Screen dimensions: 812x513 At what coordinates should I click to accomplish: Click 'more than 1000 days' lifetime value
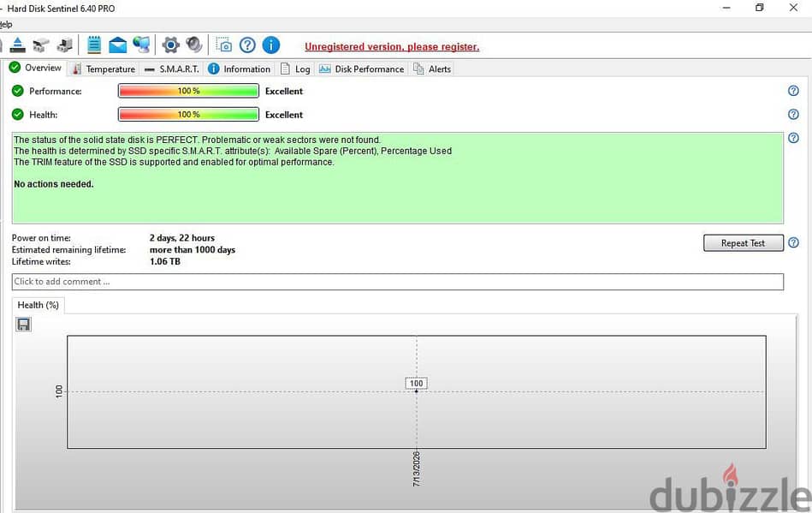(x=193, y=250)
